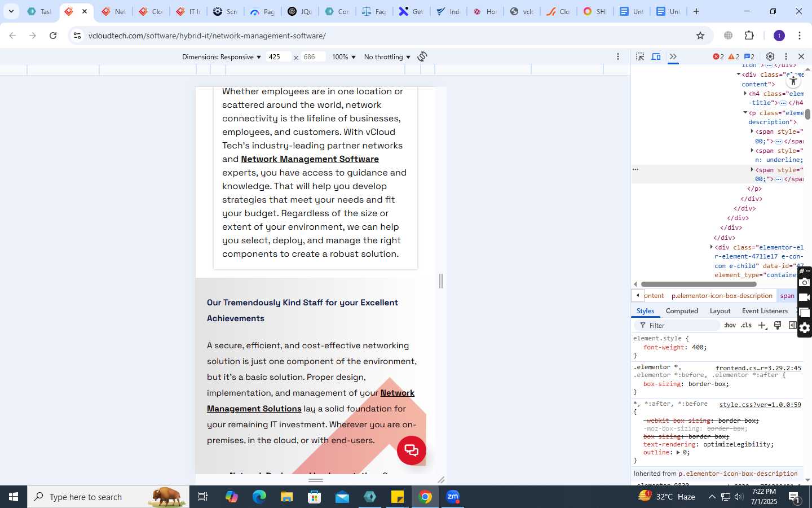The image size is (812, 508).
Task: Collapse the p element description node
Action: pos(745,113)
